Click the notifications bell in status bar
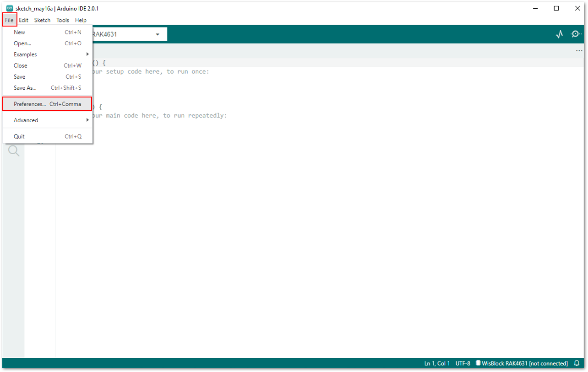This screenshot has height=372, width=588. [x=577, y=363]
